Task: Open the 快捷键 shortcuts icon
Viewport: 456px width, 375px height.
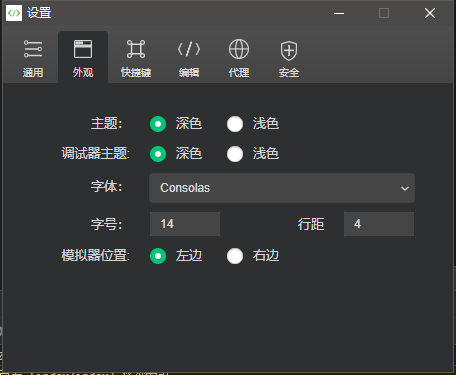Action: pos(136,49)
